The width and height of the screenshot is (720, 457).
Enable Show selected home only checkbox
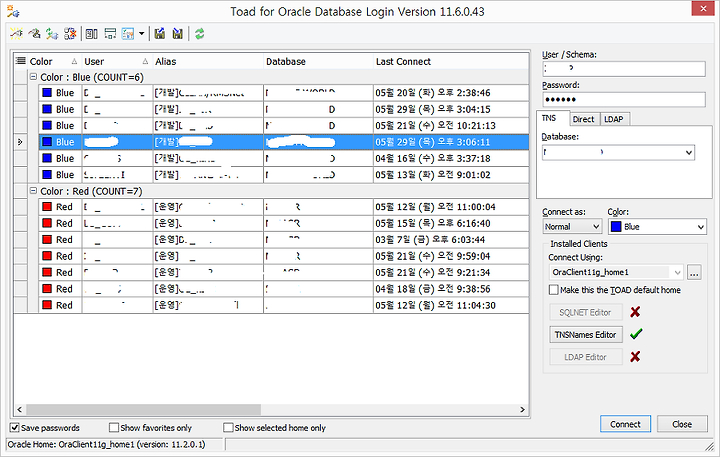[x=228, y=428]
